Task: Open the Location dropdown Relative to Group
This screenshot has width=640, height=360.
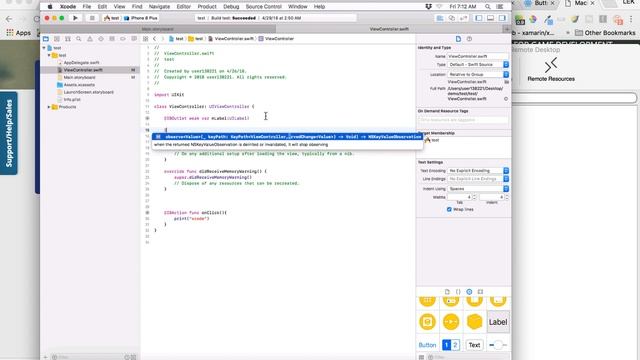Action: click(x=478, y=74)
